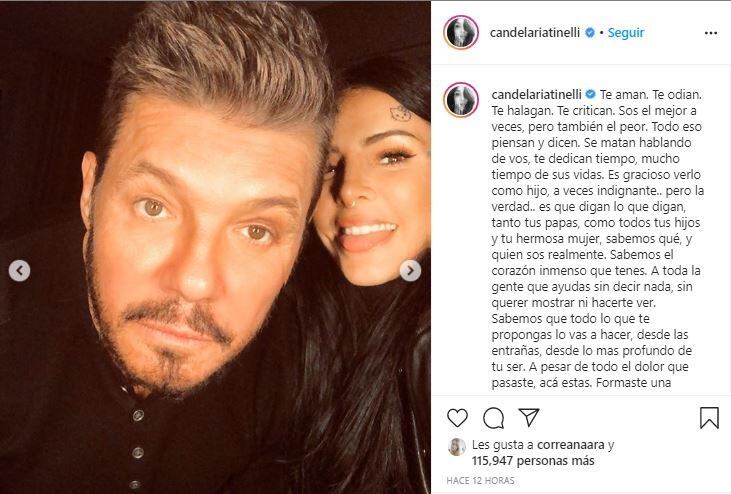Click the verified badge beside caption username
Screen dimensions: 731x494
(x=590, y=94)
